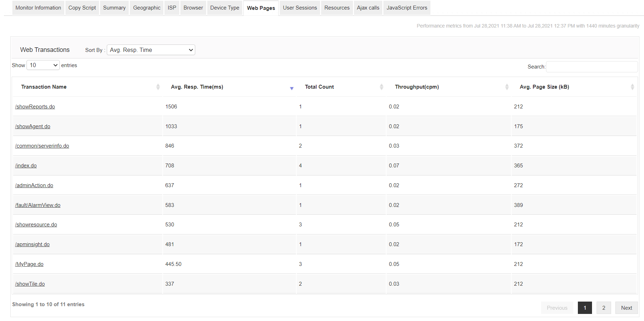
Task: Open the /index.do transaction details
Action: coord(25,165)
